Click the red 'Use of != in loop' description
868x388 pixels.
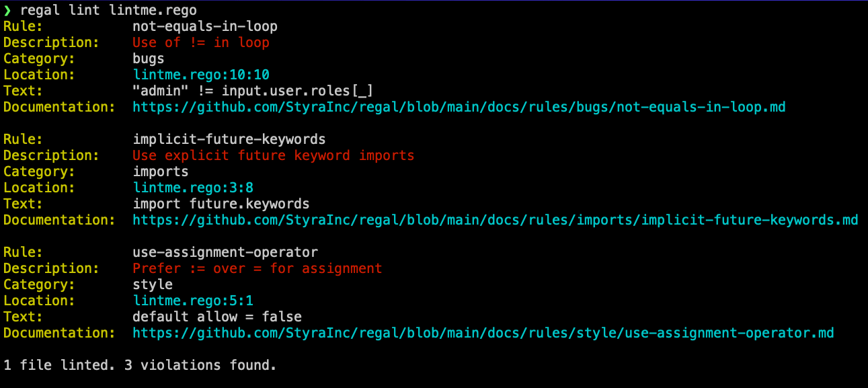click(x=201, y=42)
